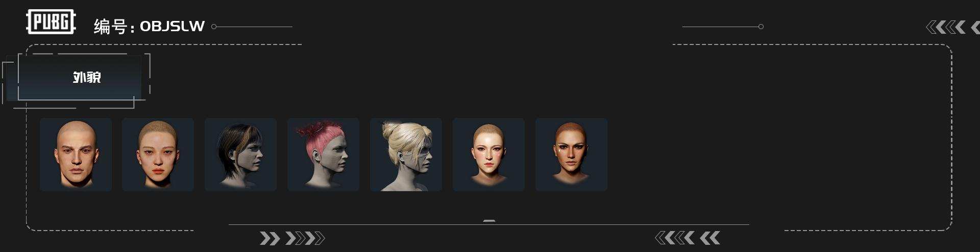Select the 外貌 appearance tab

click(80, 78)
